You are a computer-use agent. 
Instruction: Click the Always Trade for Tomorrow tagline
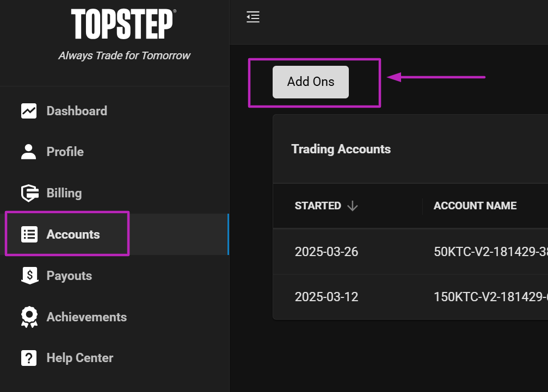[125, 55]
